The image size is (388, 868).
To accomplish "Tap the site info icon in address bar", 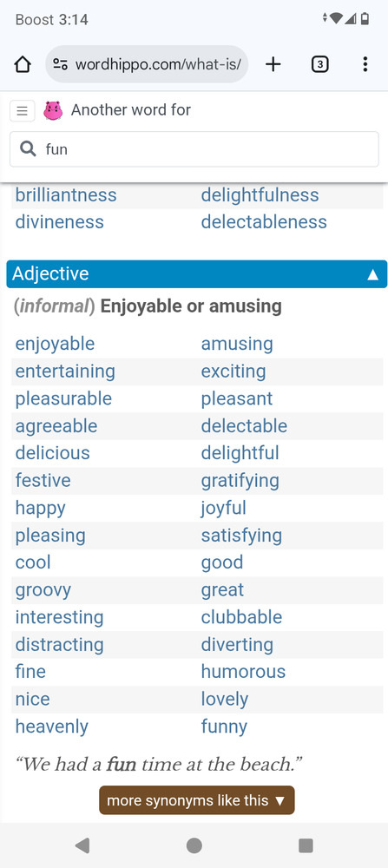I will pyautogui.click(x=61, y=65).
